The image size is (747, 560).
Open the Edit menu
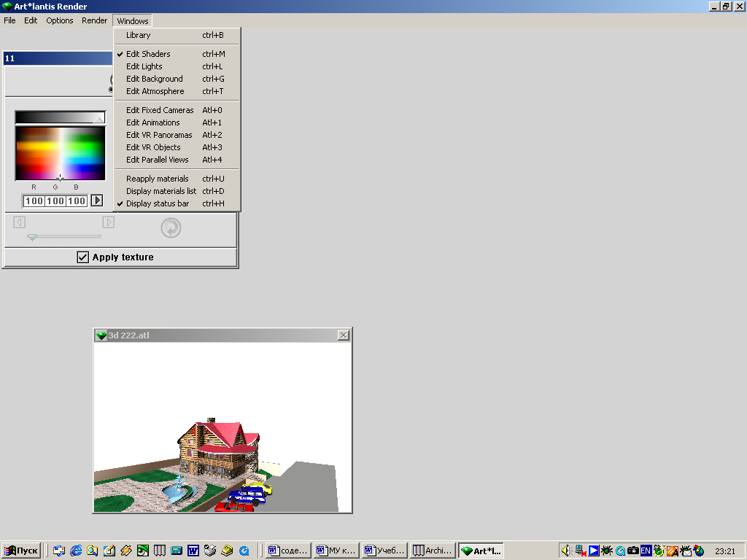[x=31, y=20]
